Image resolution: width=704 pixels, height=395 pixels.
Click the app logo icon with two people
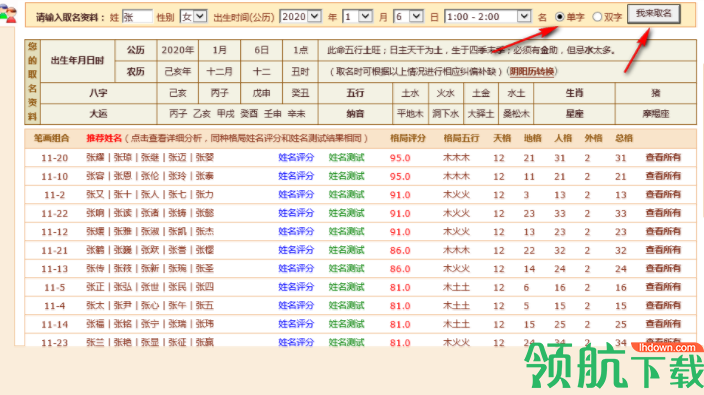coord(8,13)
